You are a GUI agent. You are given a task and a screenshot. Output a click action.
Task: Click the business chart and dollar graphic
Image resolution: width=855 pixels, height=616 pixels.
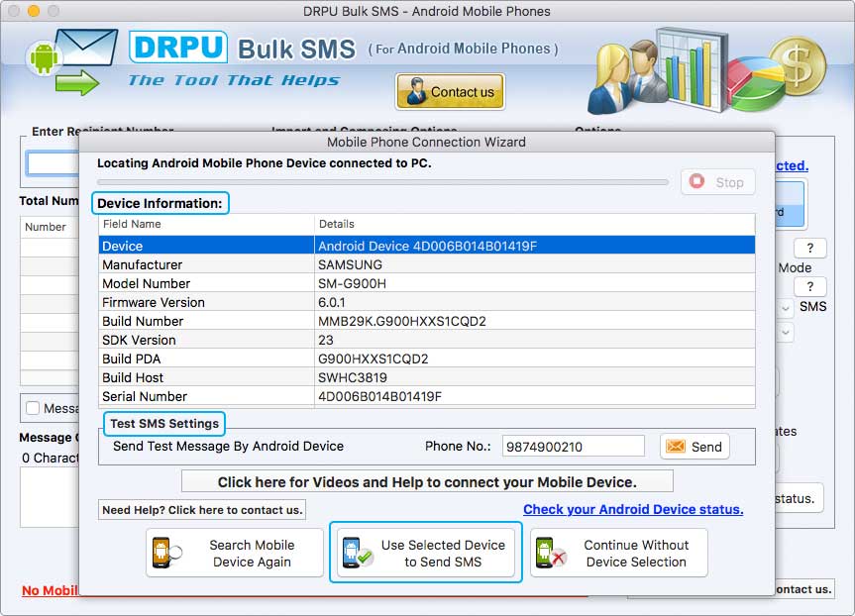(706, 71)
